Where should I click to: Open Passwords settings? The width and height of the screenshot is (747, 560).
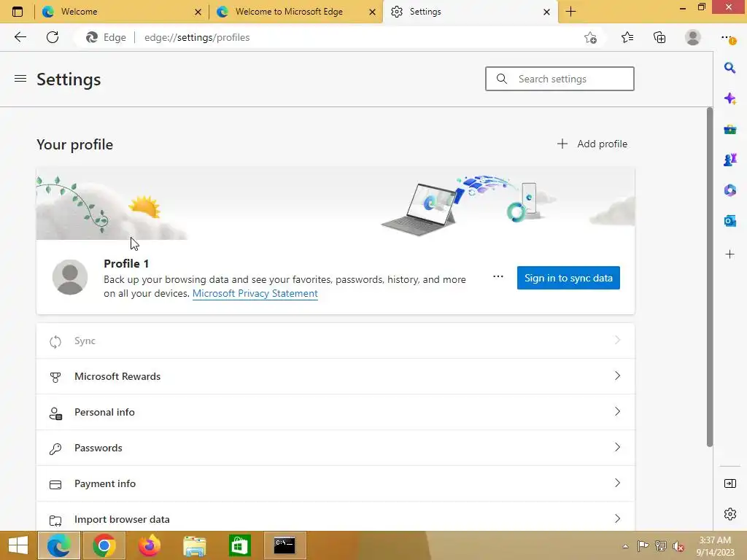tap(336, 448)
